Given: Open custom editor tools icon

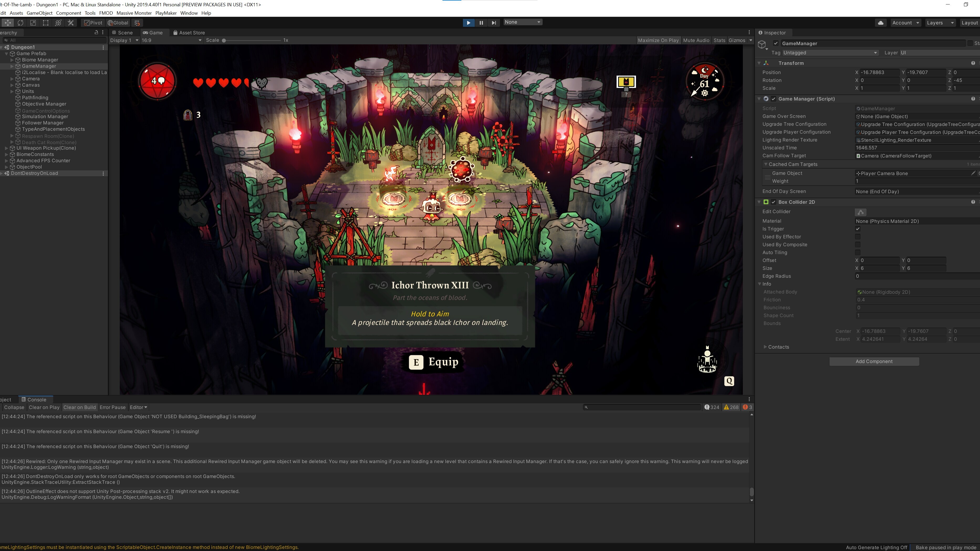Looking at the screenshot, I should [x=71, y=23].
